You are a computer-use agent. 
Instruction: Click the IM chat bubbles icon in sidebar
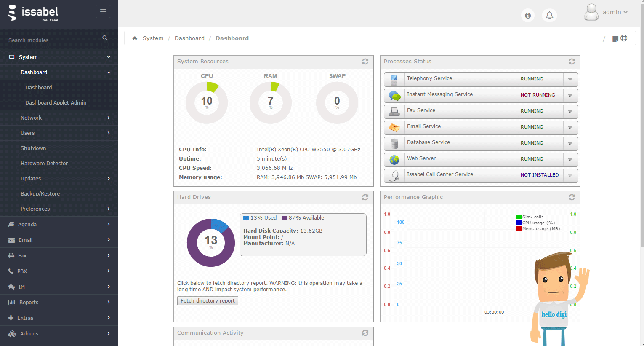click(11, 287)
